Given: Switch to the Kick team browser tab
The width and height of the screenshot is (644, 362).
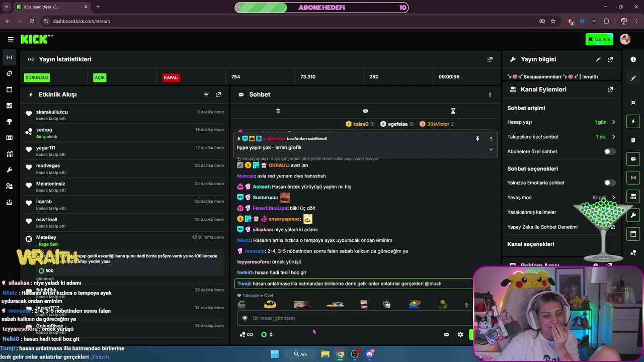Looking at the screenshot, I should tap(52, 7).
